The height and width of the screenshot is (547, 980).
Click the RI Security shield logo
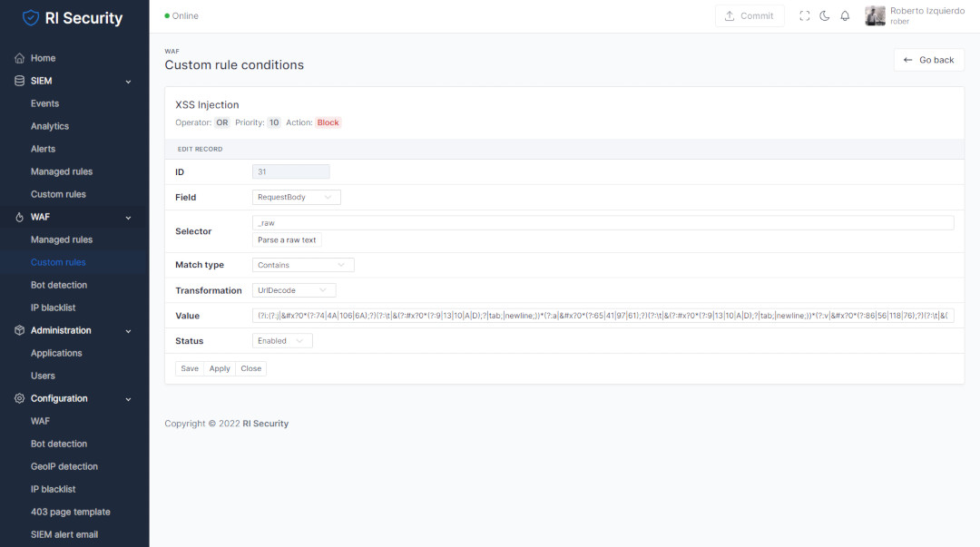click(x=31, y=17)
